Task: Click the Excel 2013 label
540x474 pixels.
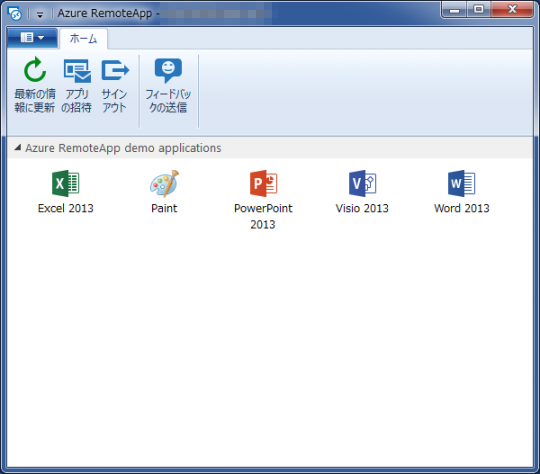Action: 65,208
